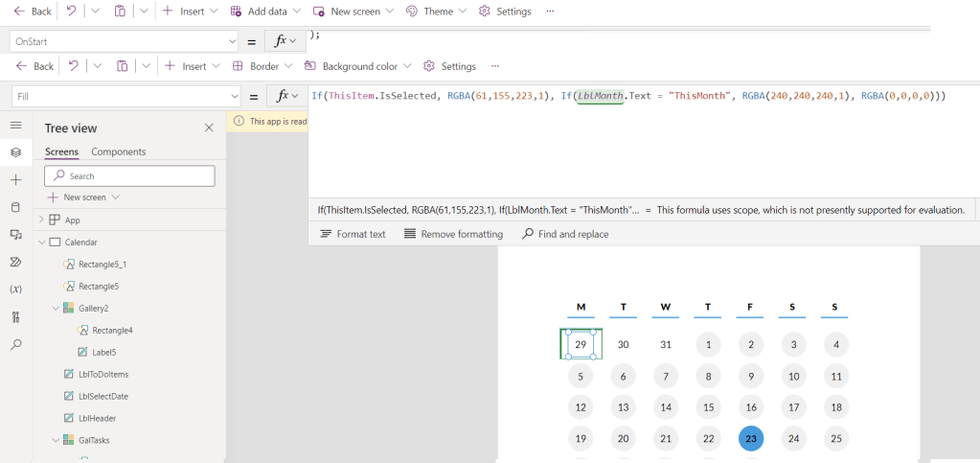Close the Tree view pane
The width and height of the screenshot is (980, 463).
coord(209,127)
